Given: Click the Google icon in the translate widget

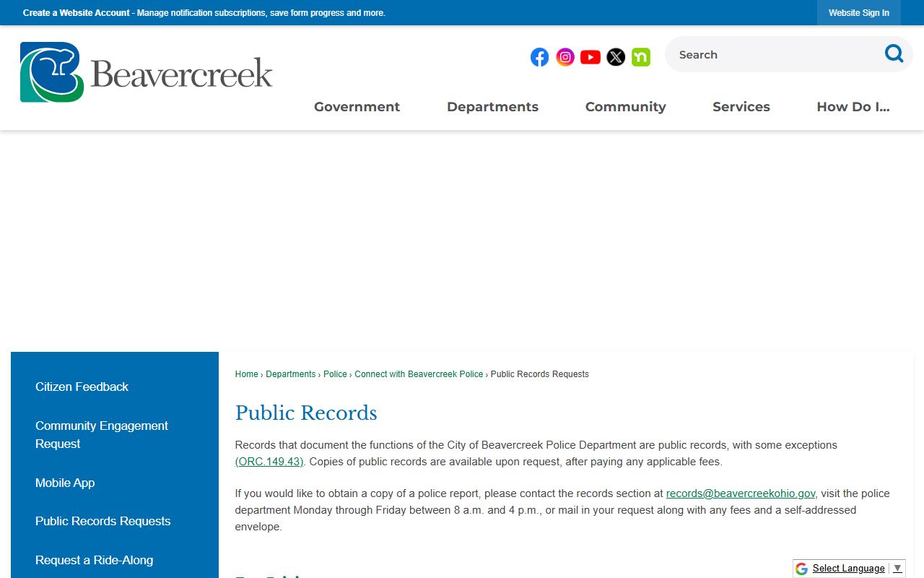Looking at the screenshot, I should 801,569.
